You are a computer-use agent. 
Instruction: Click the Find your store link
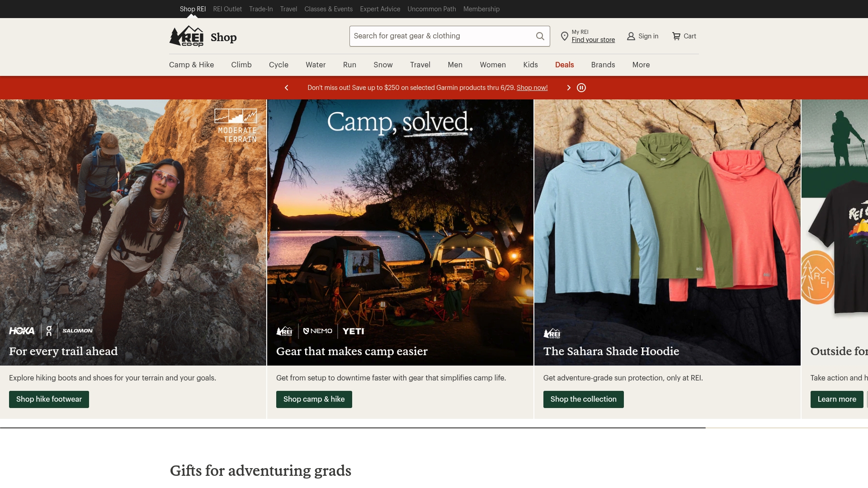click(x=593, y=40)
